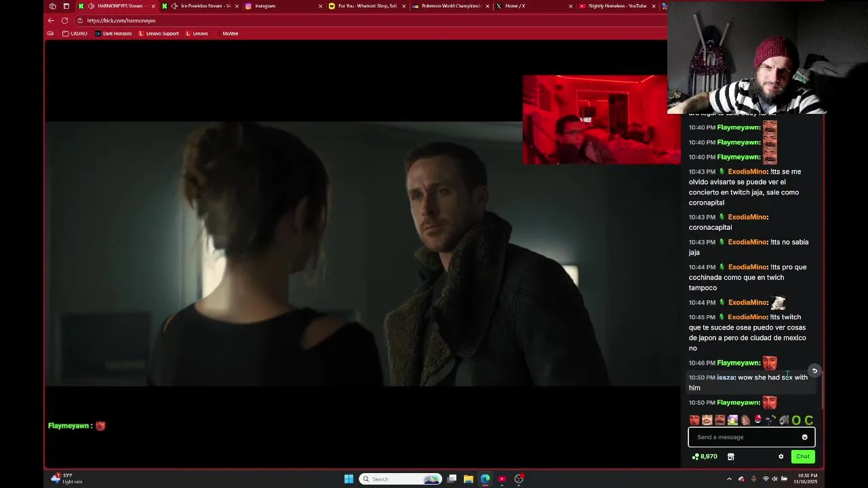Viewport: 868px width, 488px height.
Task: Open tab actions menu icon at browser top-left
Action: [66, 6]
